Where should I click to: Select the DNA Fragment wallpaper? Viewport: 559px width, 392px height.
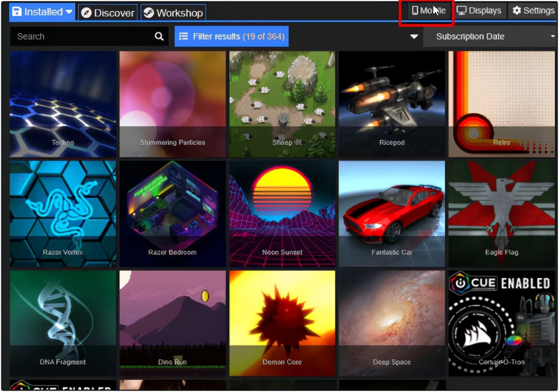63,324
